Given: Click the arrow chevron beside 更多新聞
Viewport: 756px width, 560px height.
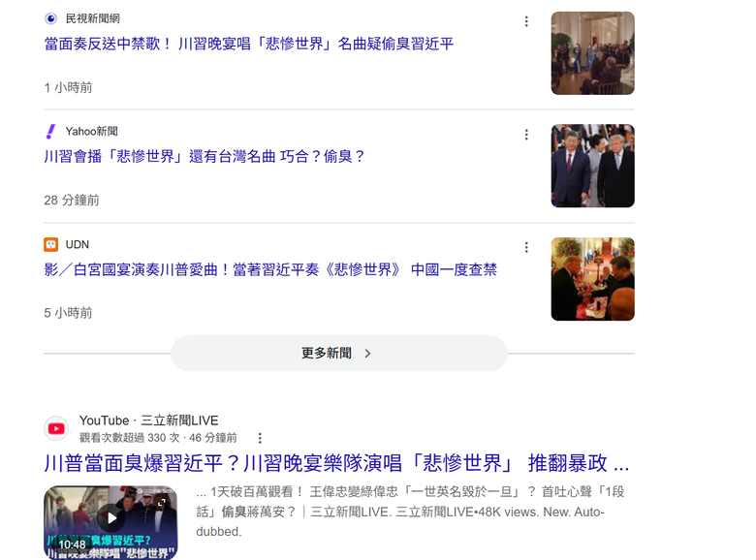Looking at the screenshot, I should click(368, 354).
